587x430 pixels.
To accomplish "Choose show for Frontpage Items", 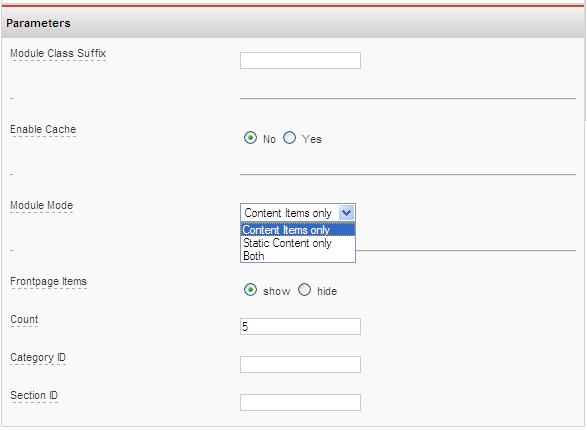I will (x=250, y=290).
